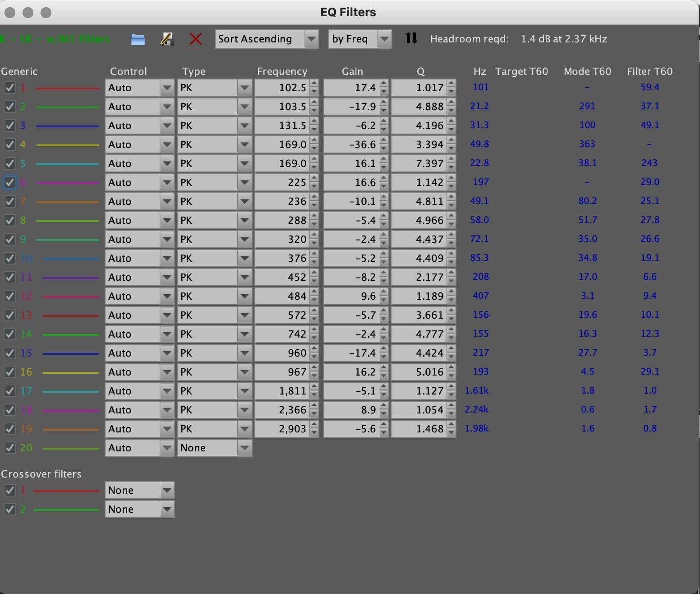Open the Sort Ascending dropdown
700x594 pixels.
pos(311,39)
